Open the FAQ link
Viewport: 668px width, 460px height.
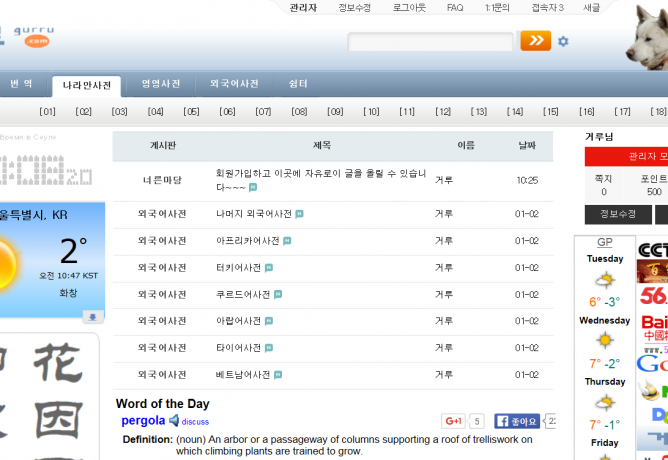455,8
